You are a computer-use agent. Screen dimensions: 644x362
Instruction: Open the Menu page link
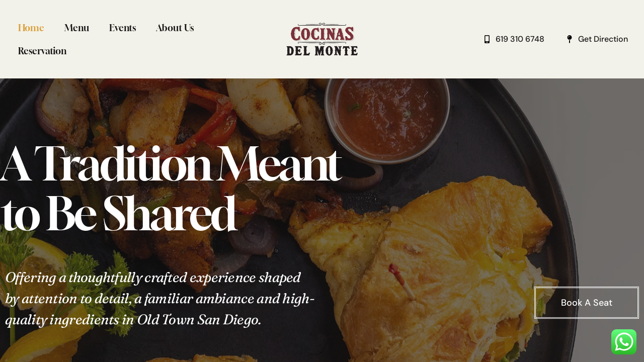coord(76,28)
